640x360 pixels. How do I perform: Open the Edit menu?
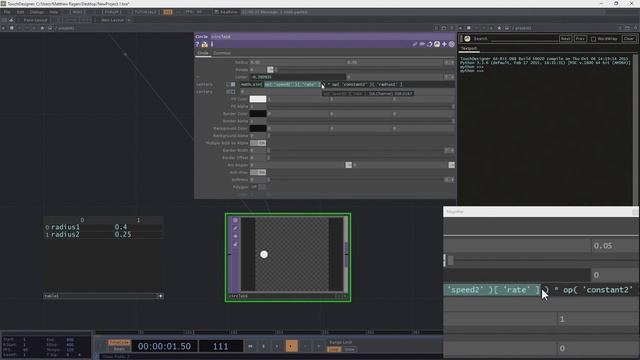(20, 12)
